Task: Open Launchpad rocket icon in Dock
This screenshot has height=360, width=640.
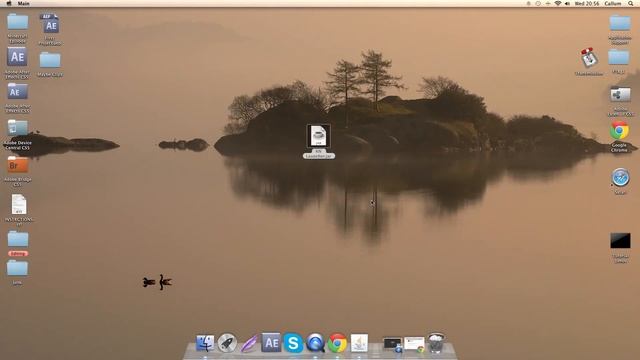Action: click(x=227, y=343)
